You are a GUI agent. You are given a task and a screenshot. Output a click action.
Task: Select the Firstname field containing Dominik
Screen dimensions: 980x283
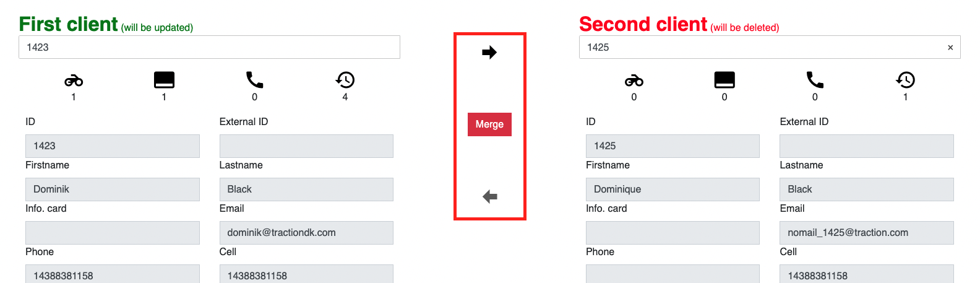[113, 189]
